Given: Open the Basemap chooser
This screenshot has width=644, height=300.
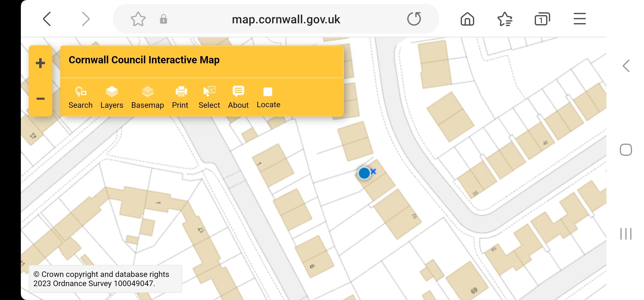Looking at the screenshot, I should [147, 97].
